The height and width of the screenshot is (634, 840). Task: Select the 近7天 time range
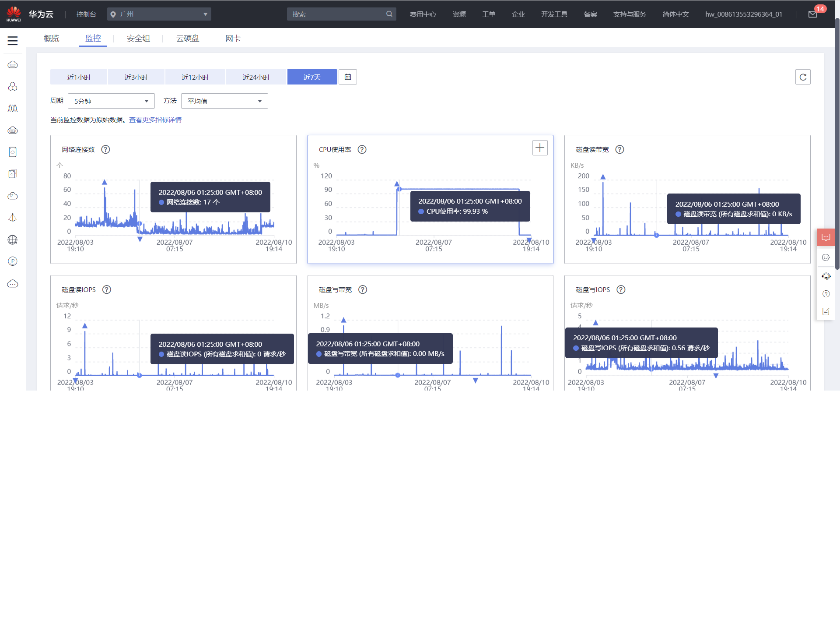pos(312,77)
